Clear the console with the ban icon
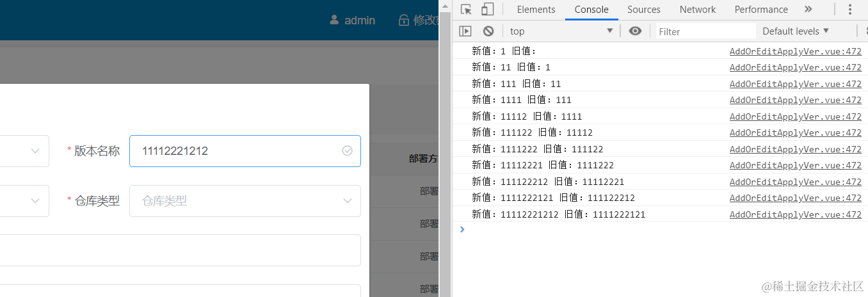Viewport: 868px width, 297px height. coord(488,31)
